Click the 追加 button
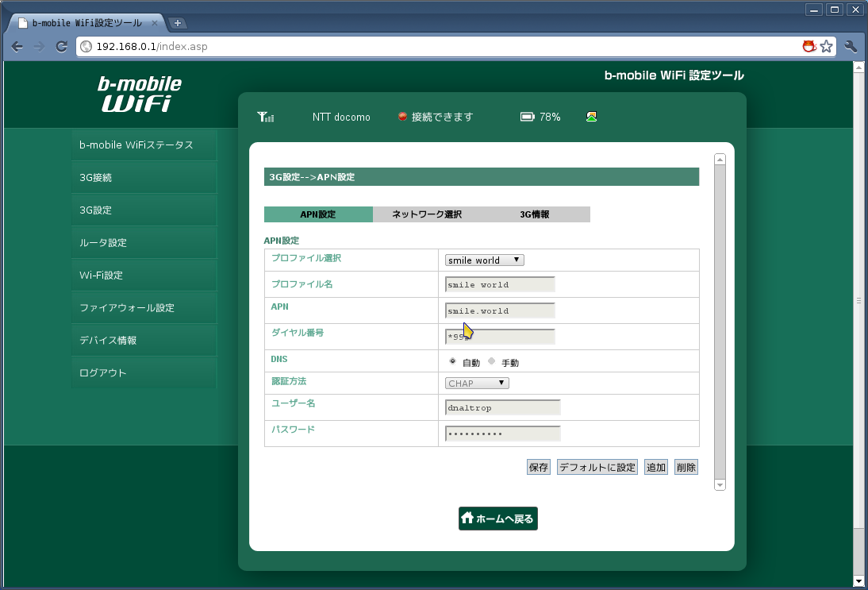Viewport: 868px width, 590px height. 656,467
